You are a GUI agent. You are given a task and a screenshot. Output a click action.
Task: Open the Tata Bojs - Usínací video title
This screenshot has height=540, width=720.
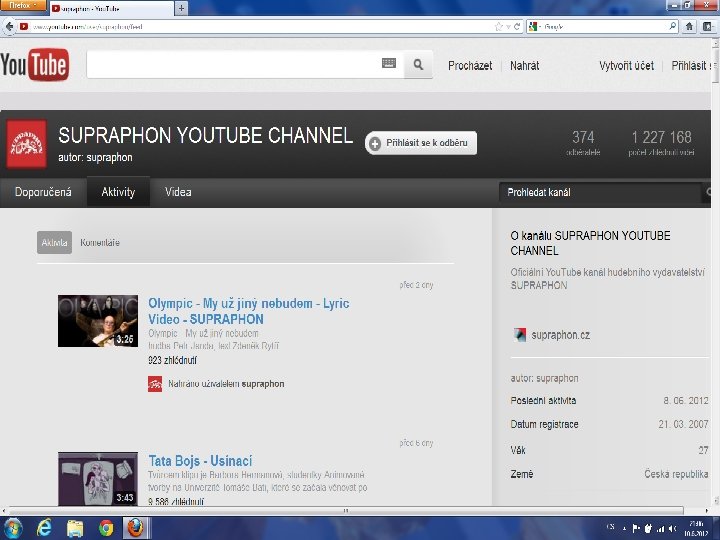tap(200, 461)
